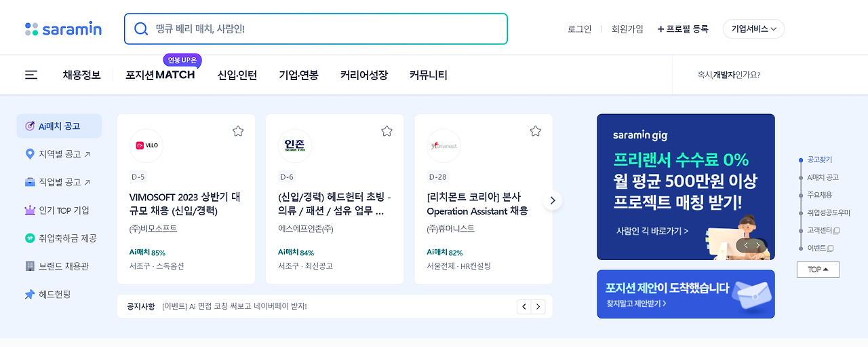The height and width of the screenshot is (347, 868).
Task: Open the hamburger menu icon
Action: (31, 75)
